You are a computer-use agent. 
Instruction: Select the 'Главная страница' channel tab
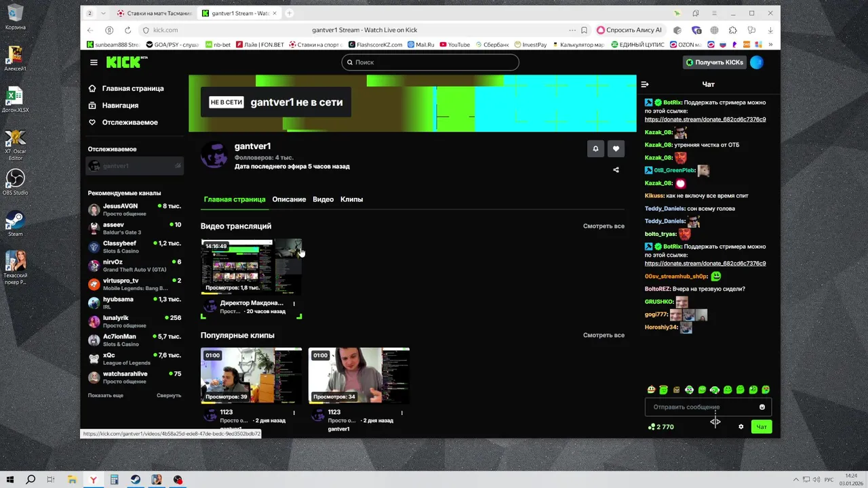pos(235,199)
